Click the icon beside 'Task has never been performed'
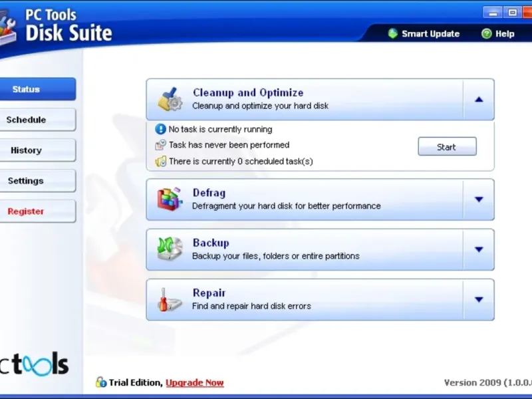Image resolution: width=532 pixels, height=399 pixels. [160, 145]
